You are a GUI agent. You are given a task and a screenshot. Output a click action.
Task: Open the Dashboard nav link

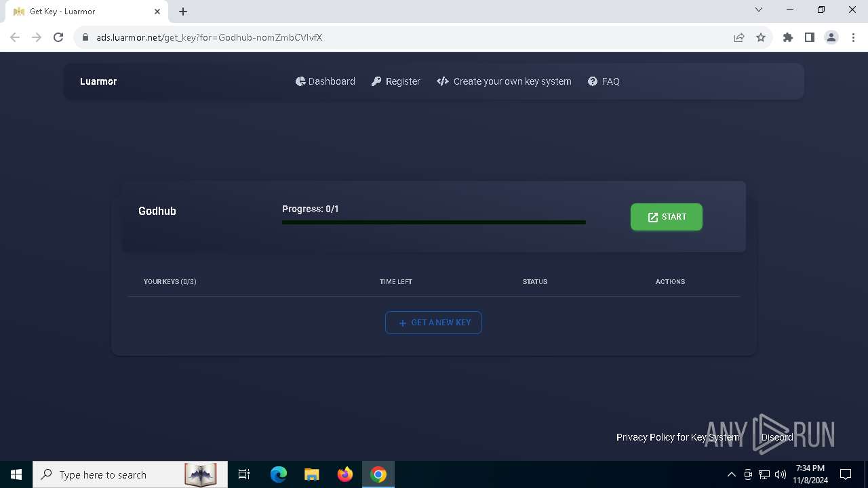325,81
